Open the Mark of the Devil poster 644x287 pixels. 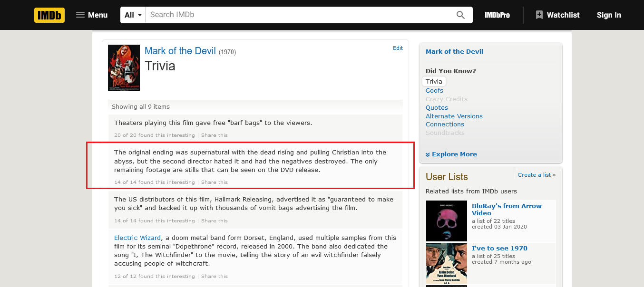[x=124, y=67]
